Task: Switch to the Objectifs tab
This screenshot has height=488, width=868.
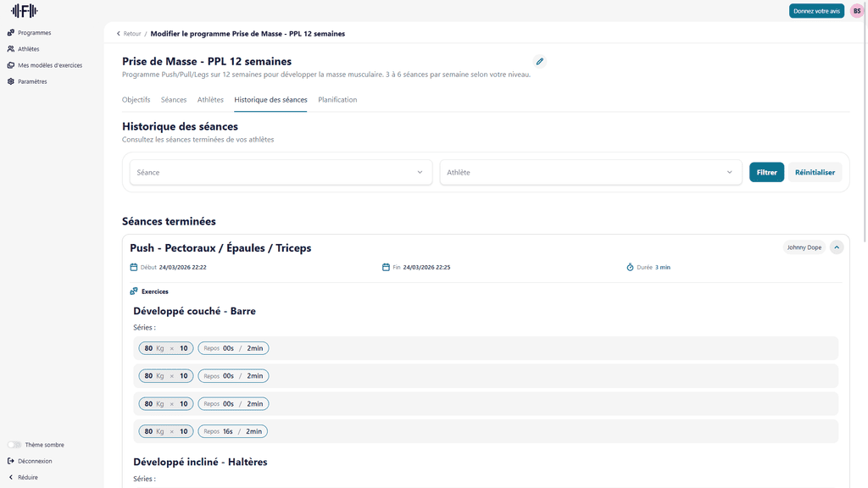Action: point(136,100)
